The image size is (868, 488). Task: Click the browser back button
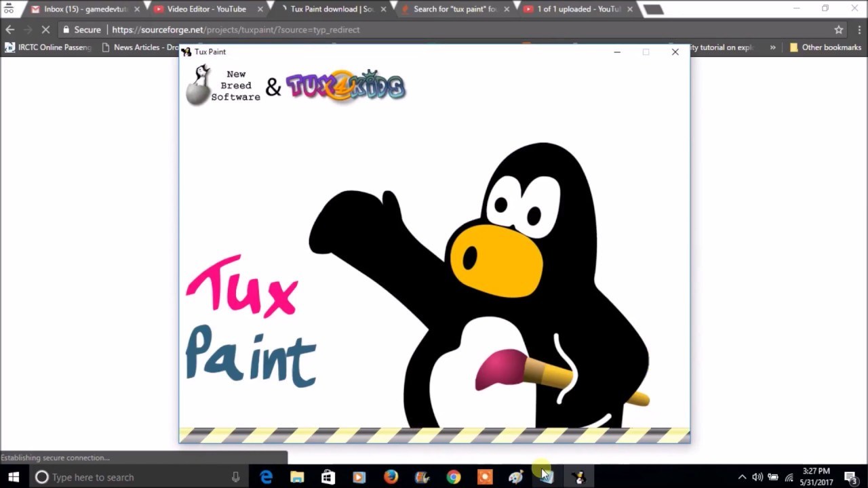pos(9,29)
